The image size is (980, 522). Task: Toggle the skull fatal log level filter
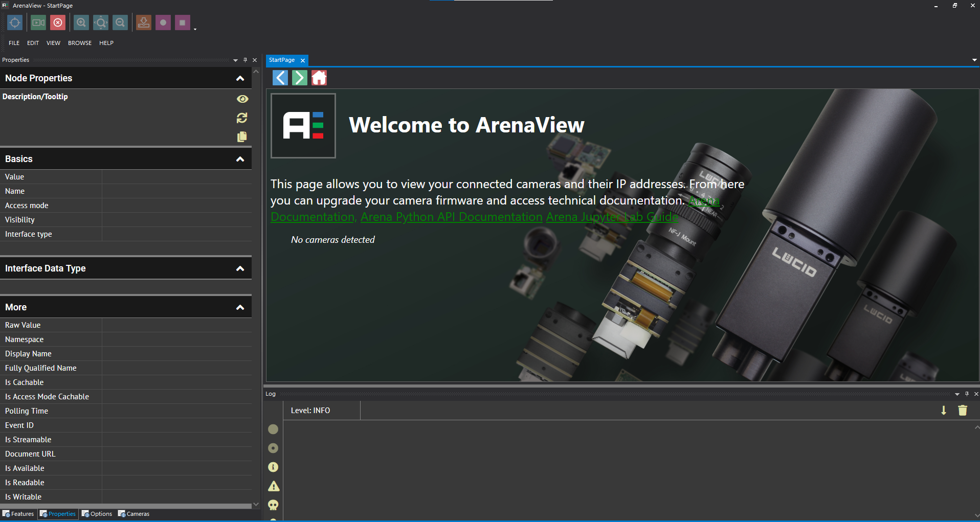[x=273, y=505]
